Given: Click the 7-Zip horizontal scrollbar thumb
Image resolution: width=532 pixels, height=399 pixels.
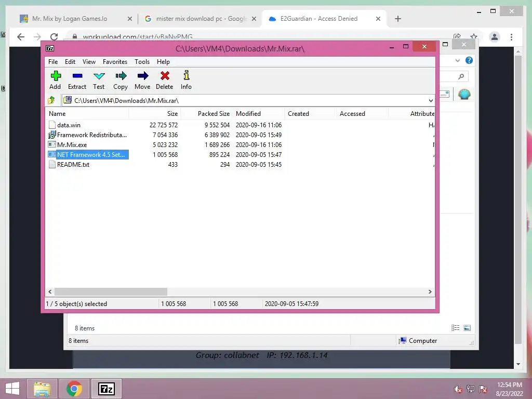Looking at the screenshot, I should [111, 292].
